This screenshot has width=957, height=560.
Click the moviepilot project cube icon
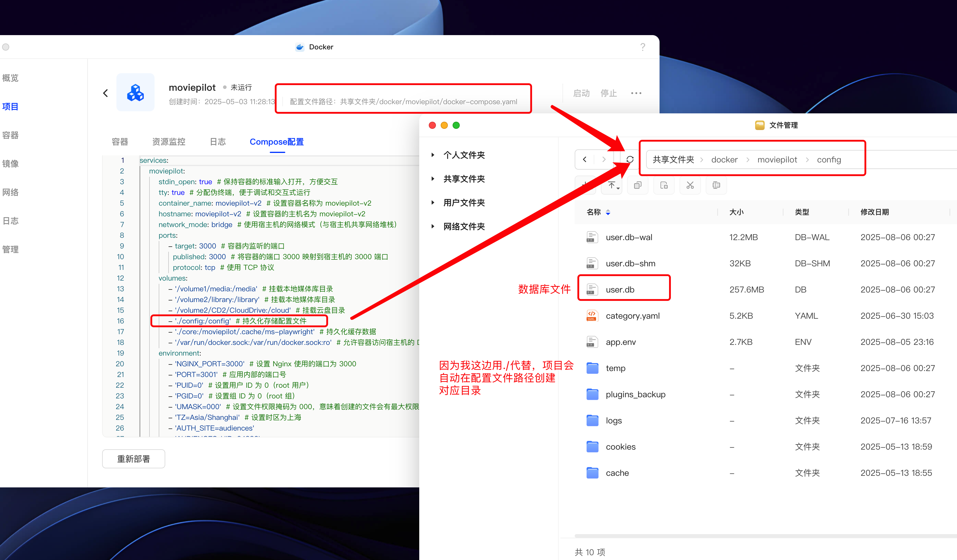click(135, 93)
